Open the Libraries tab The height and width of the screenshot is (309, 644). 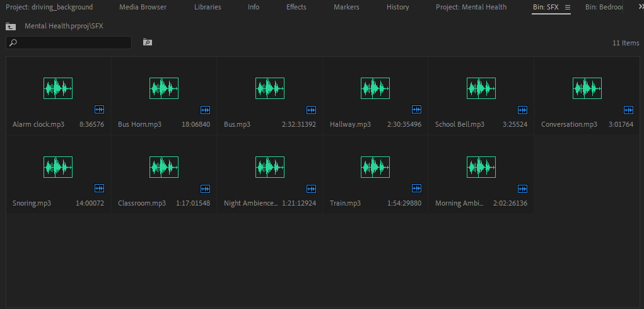(x=208, y=7)
